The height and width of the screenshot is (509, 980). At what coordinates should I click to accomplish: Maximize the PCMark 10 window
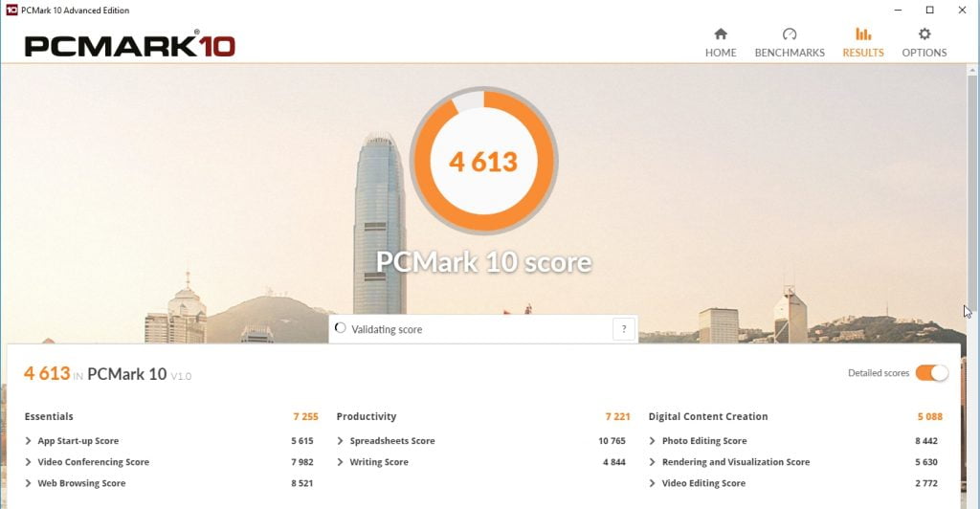(930, 10)
